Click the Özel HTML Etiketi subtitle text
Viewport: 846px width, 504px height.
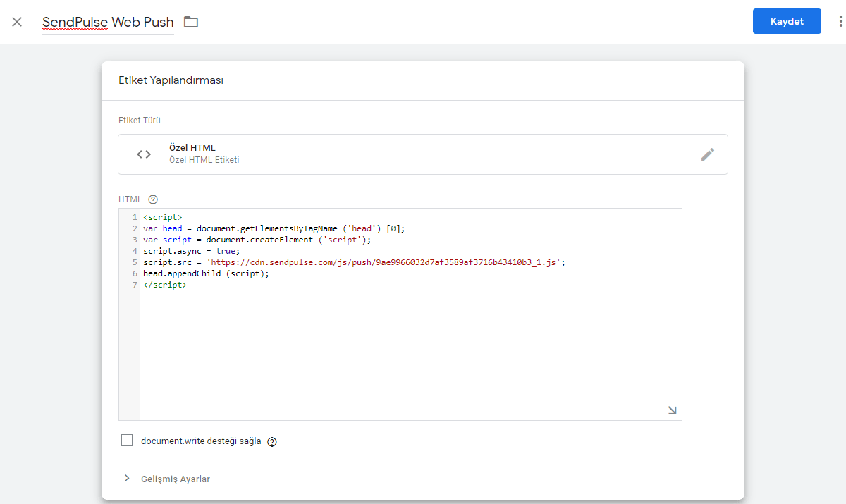[204, 160]
